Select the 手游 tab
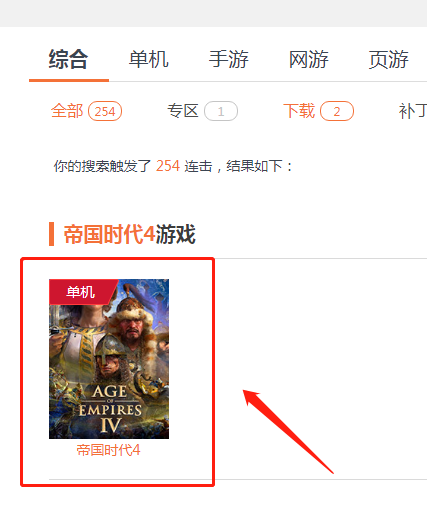The width and height of the screenshot is (427, 513). click(x=229, y=60)
